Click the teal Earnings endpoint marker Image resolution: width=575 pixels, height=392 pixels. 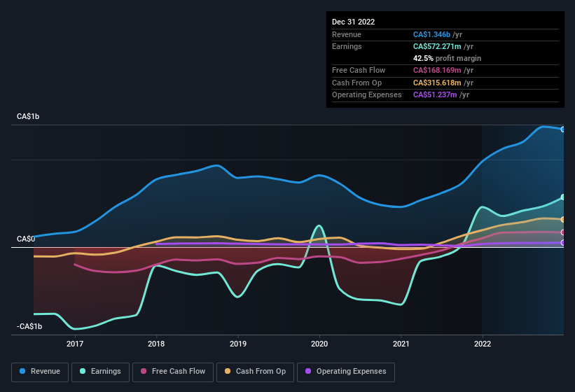[563, 197]
